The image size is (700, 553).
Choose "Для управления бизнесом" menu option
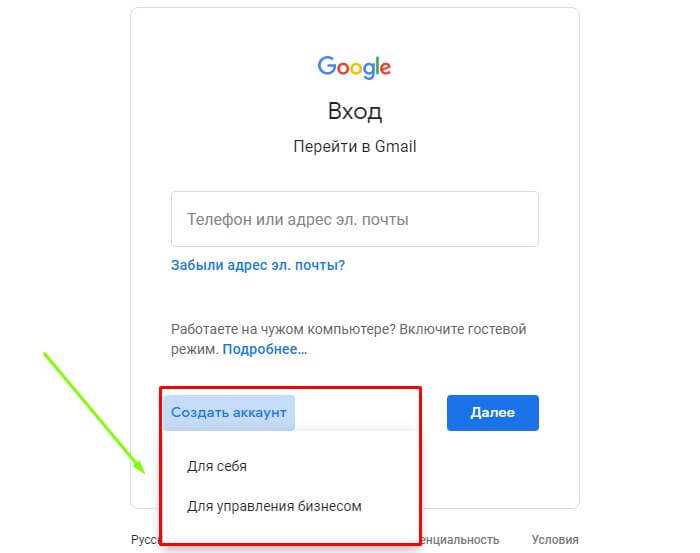[274, 506]
